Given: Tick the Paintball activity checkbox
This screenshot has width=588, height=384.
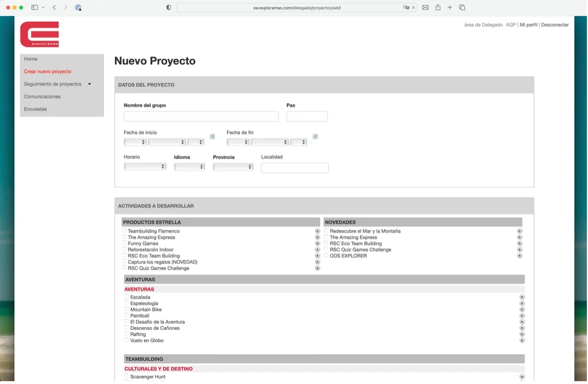Looking at the screenshot, I should [126, 315].
